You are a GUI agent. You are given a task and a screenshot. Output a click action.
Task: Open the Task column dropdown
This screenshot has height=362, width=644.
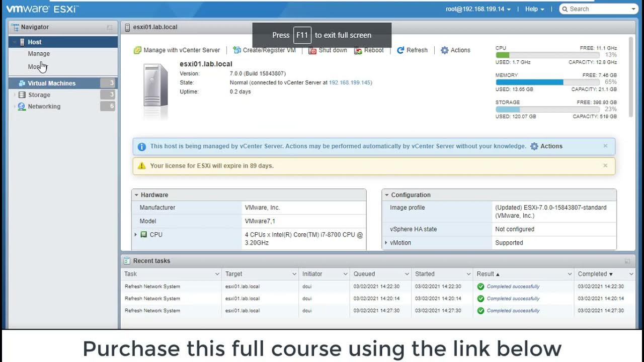tap(217, 274)
